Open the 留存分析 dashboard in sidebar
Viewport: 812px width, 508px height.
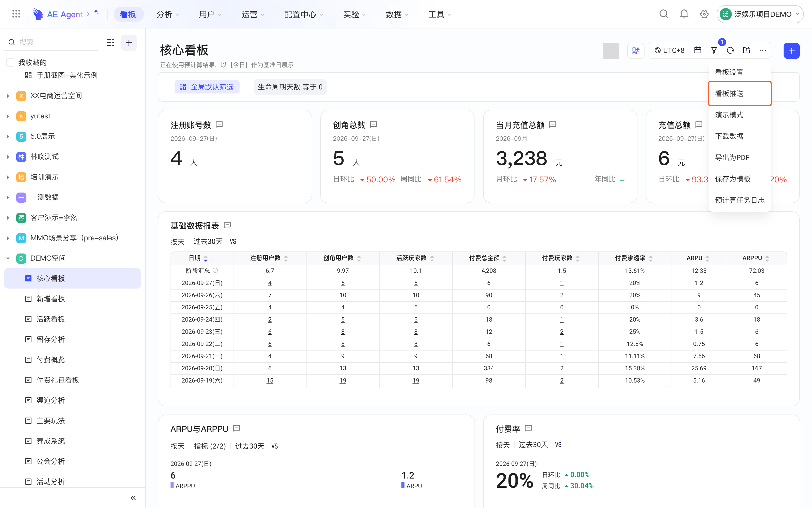pos(73,339)
